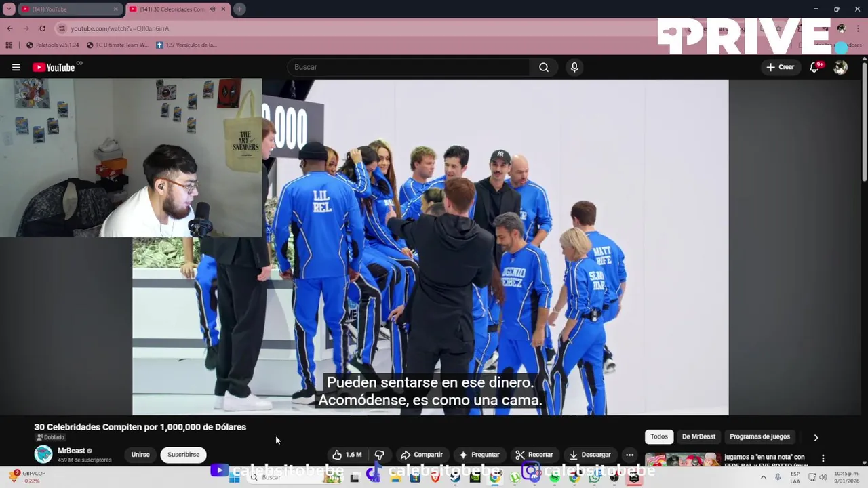Open the FC Ultimate Team bookmark
Screen dimensions: 868x488
click(117, 45)
